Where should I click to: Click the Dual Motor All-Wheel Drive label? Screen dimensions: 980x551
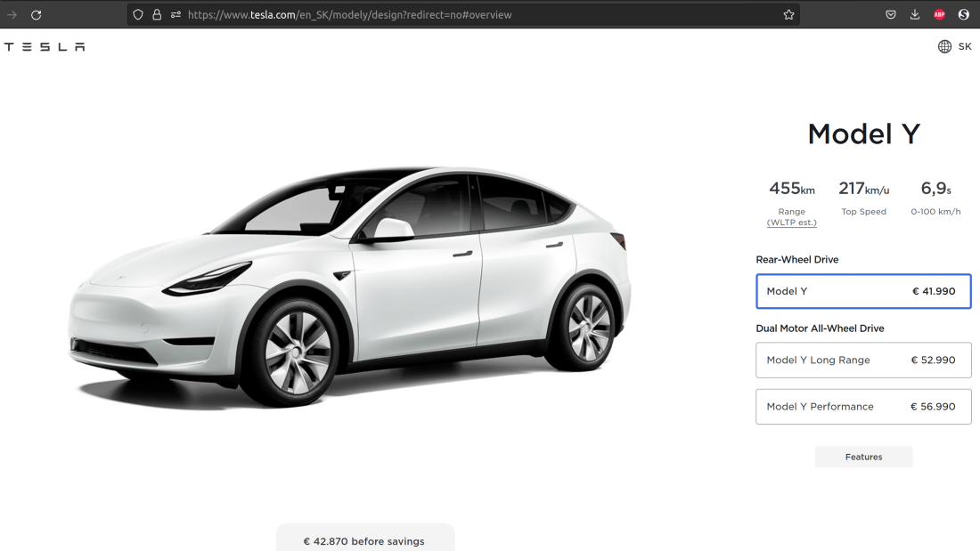(x=820, y=328)
